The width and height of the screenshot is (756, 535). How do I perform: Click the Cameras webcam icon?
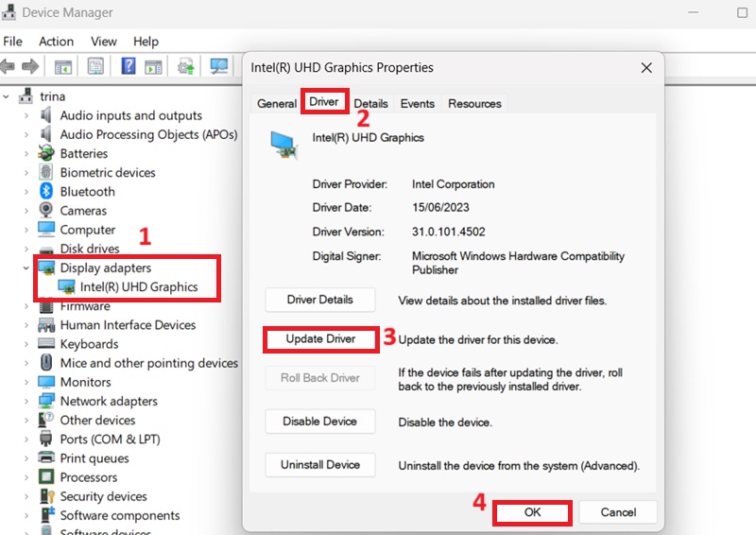[45, 210]
